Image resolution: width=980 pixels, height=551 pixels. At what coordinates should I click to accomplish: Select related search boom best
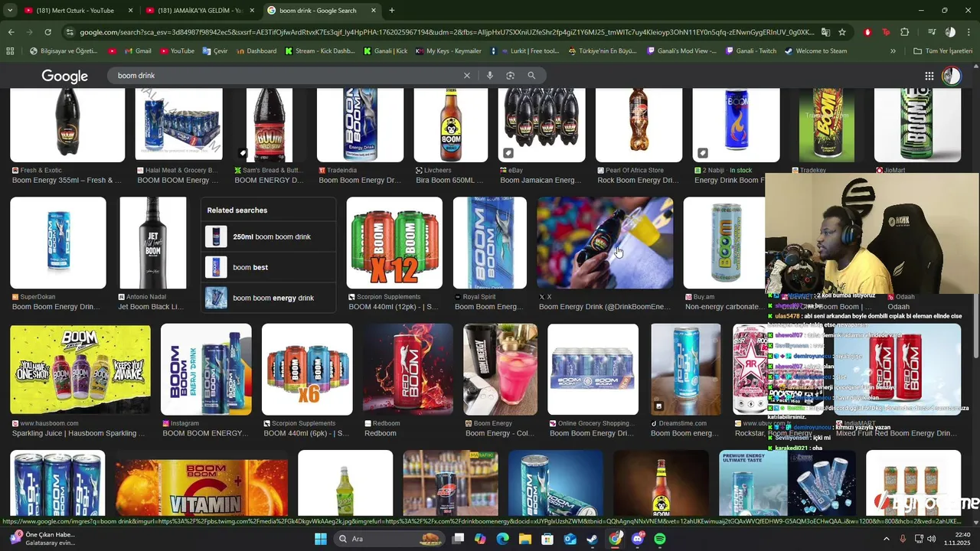pyautogui.click(x=269, y=267)
